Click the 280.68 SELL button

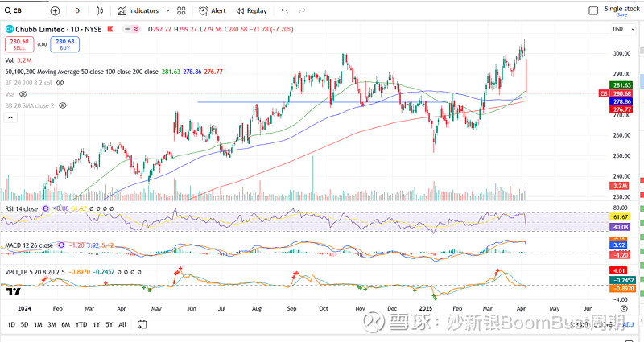click(x=19, y=44)
